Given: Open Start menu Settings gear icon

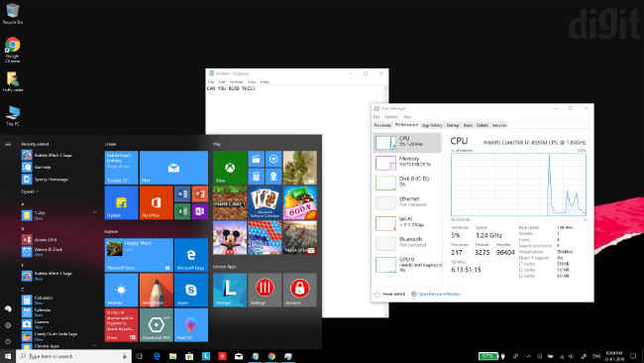Looking at the screenshot, I should tap(8, 325).
